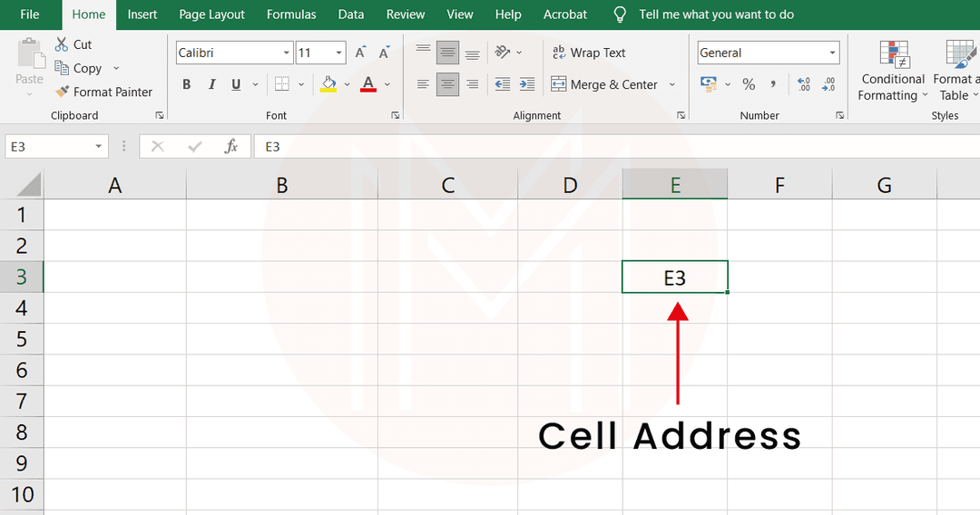Viewport: 980px width, 515px height.
Task: Click the Increase Decimal icon
Action: click(x=803, y=84)
